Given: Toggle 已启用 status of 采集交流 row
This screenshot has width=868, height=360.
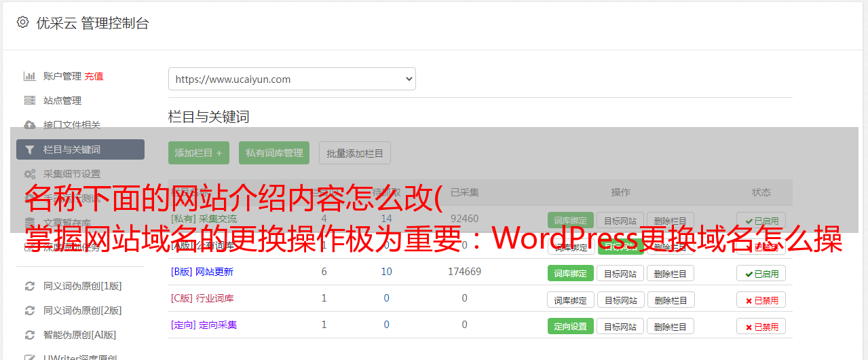Looking at the screenshot, I should (761, 221).
